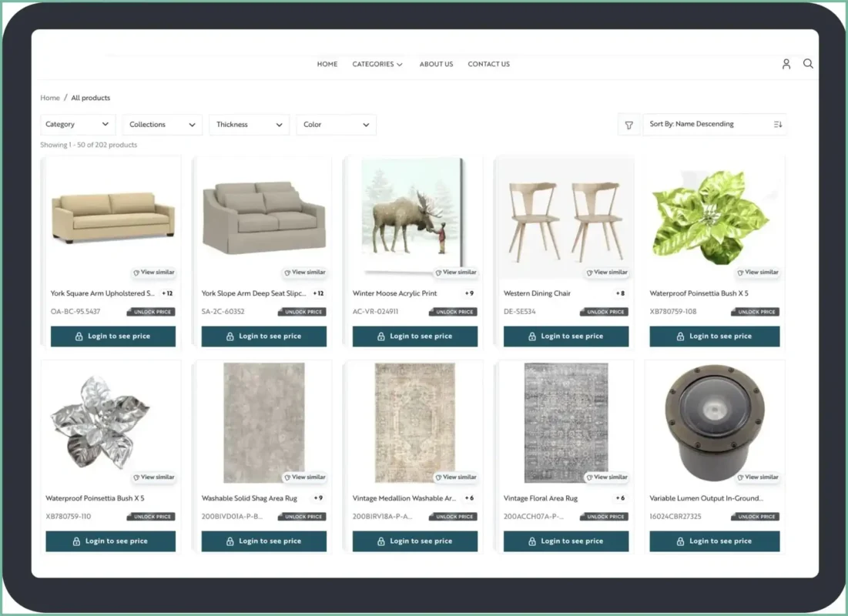Expand the Categories menu item
848x616 pixels.
(377, 64)
